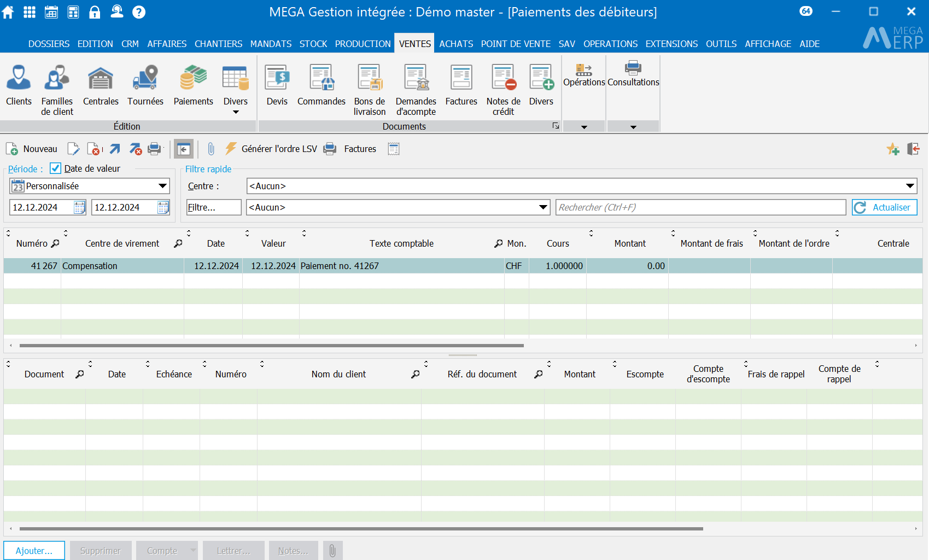Image resolution: width=929 pixels, height=560 pixels.
Task: Click the Actualiser button
Action: [884, 207]
